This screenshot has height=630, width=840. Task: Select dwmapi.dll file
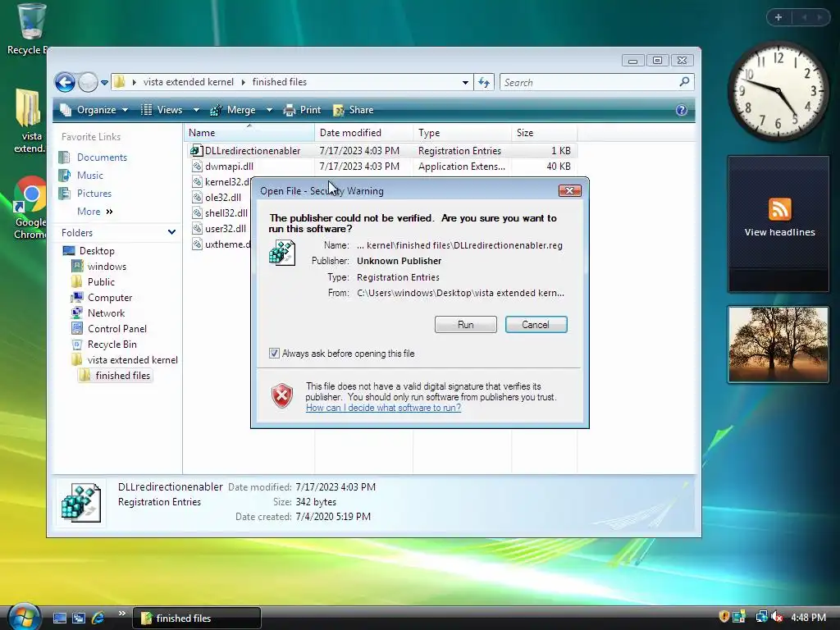point(229,166)
